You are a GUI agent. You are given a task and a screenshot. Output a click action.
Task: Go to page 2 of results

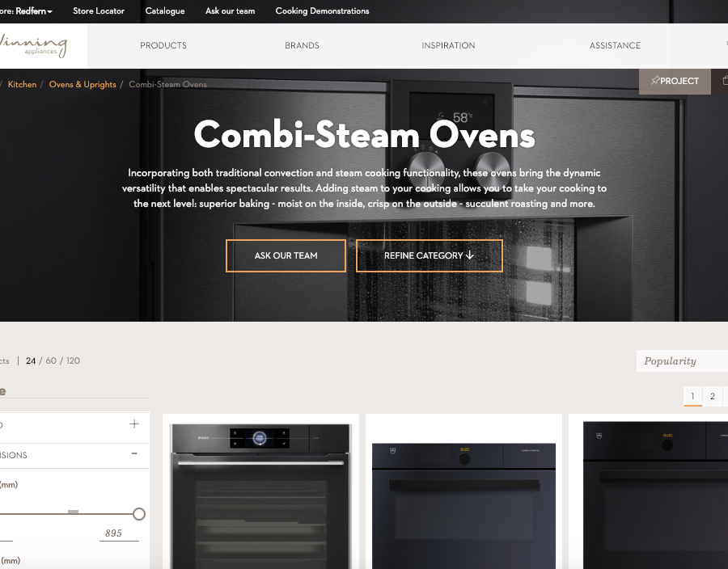(712, 396)
